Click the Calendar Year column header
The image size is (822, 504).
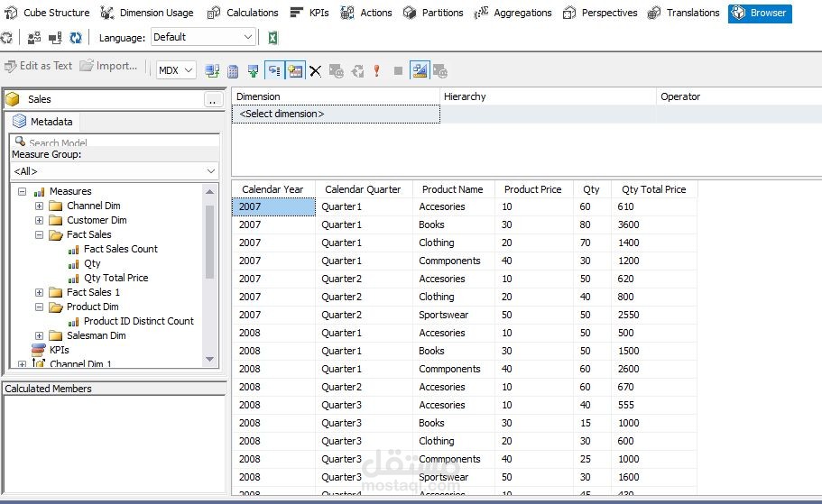coord(272,189)
